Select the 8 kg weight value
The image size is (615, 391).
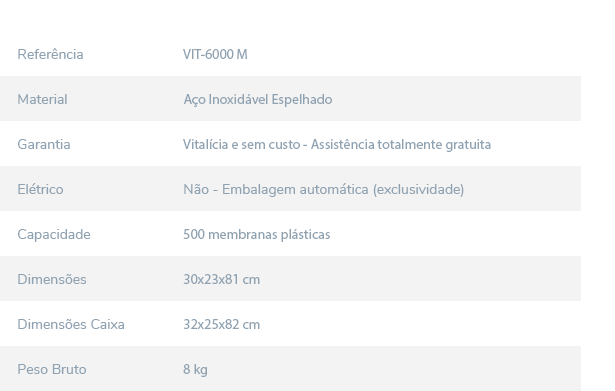[x=195, y=370]
